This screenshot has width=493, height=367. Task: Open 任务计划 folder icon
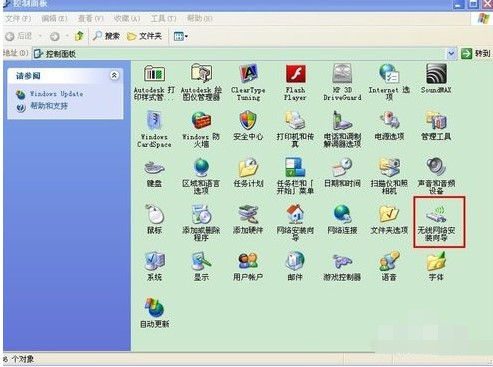pos(248,167)
